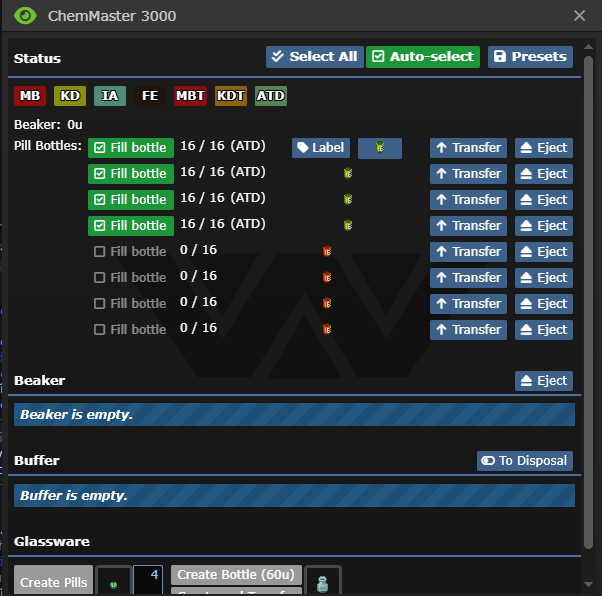Click the green pill bottle icon button beside Label
602x596 pixels.
(380, 148)
